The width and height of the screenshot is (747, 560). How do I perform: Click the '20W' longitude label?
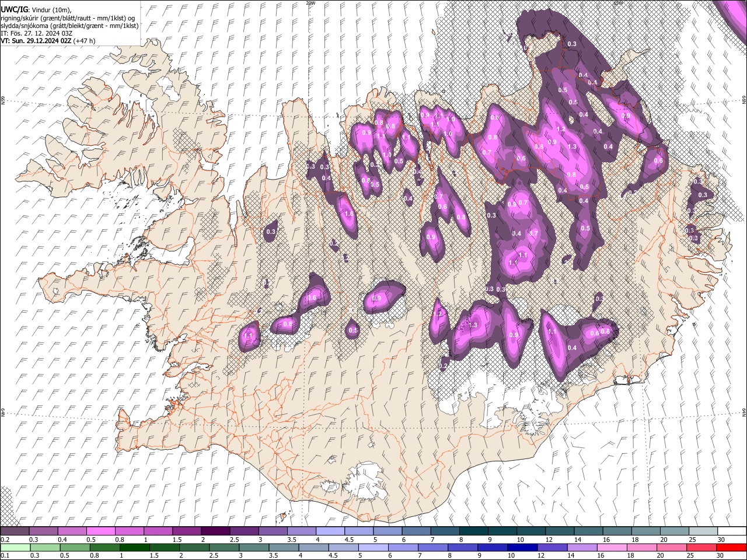click(310, 3)
